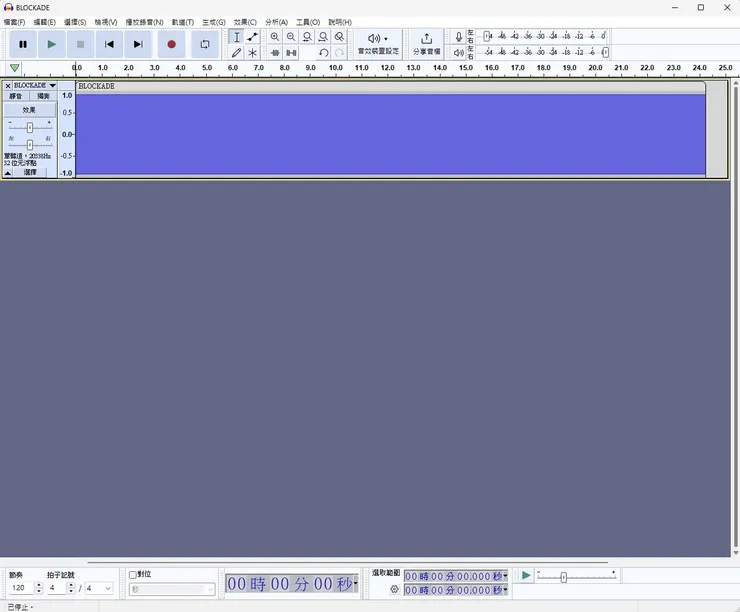Click the selection settings gear icon
Image resolution: width=740 pixels, height=612 pixels.
point(395,589)
